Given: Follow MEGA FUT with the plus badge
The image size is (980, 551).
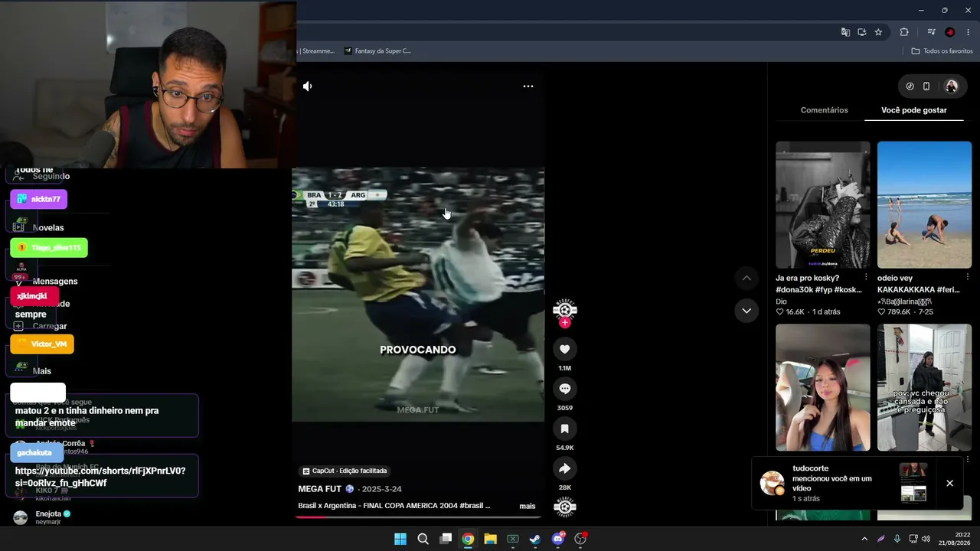Looking at the screenshot, I should coord(565,323).
